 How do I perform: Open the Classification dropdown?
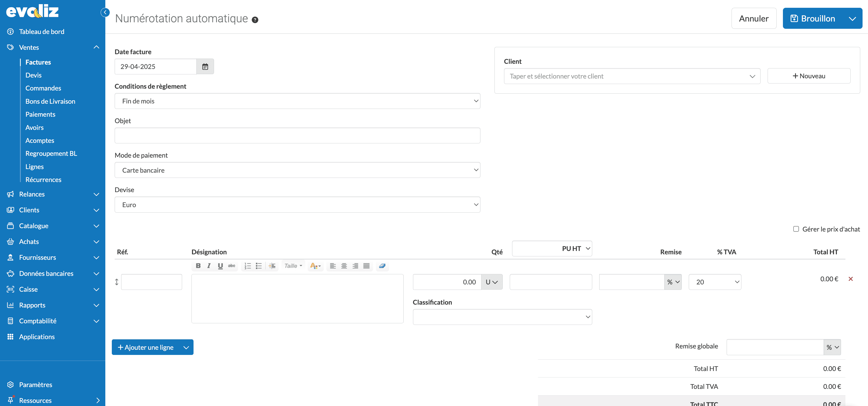[x=502, y=317]
